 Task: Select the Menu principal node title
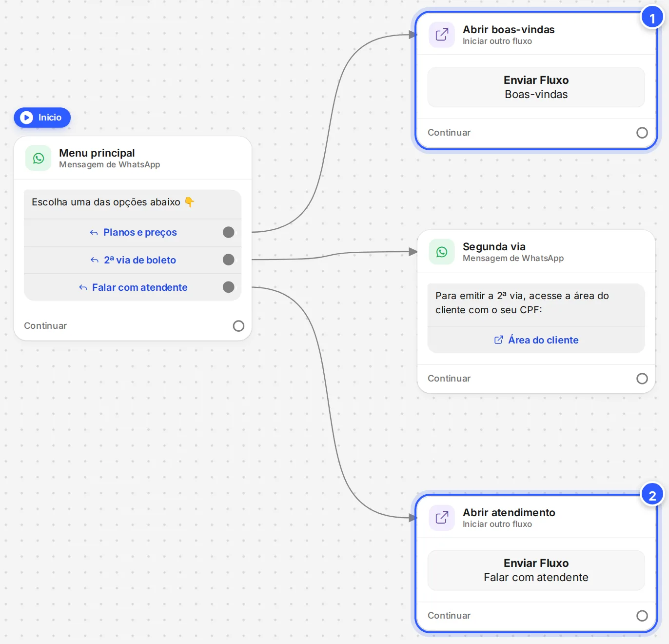tap(97, 153)
